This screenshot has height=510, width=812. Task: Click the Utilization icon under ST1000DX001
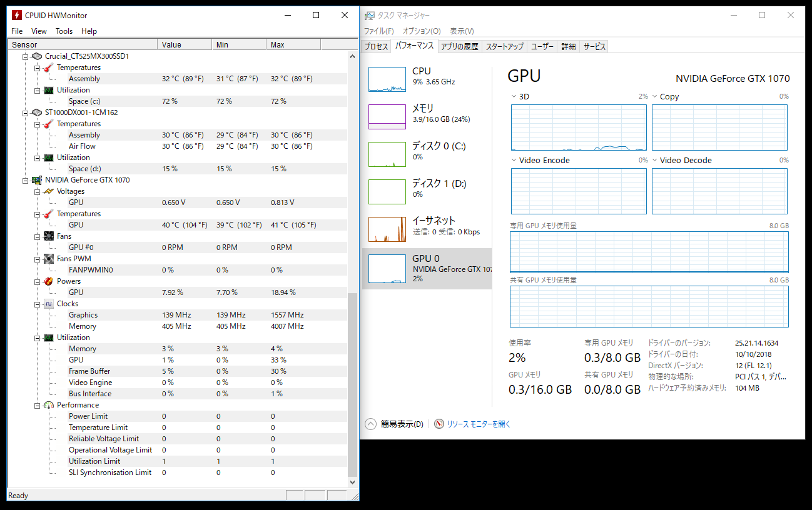48,157
